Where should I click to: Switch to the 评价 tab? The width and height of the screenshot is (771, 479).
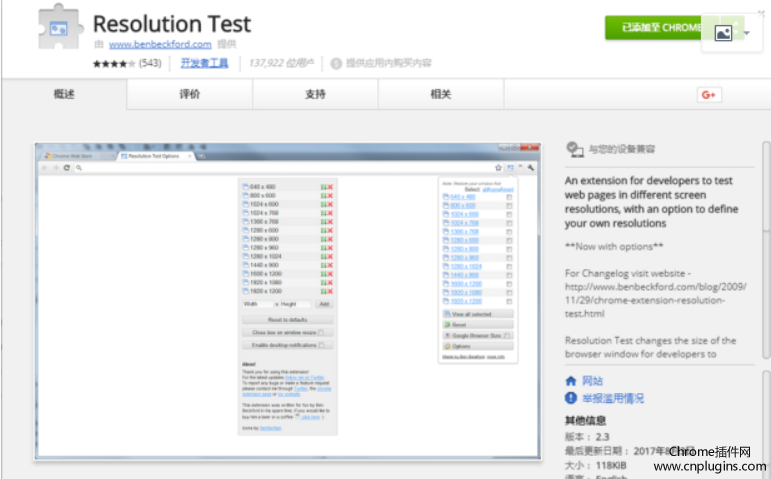(x=190, y=94)
